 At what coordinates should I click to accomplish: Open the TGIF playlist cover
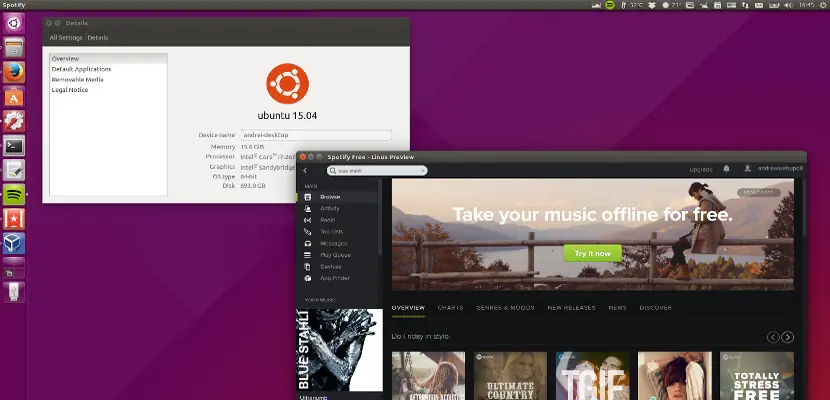tap(592, 376)
